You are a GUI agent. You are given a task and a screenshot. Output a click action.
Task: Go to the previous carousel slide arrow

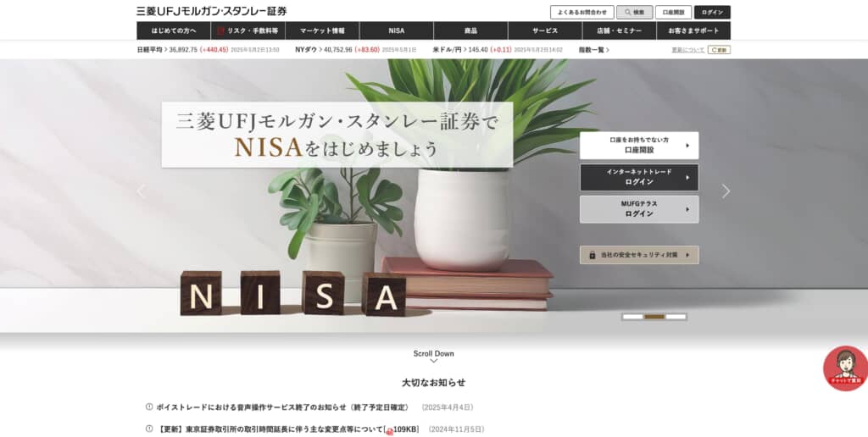(142, 191)
